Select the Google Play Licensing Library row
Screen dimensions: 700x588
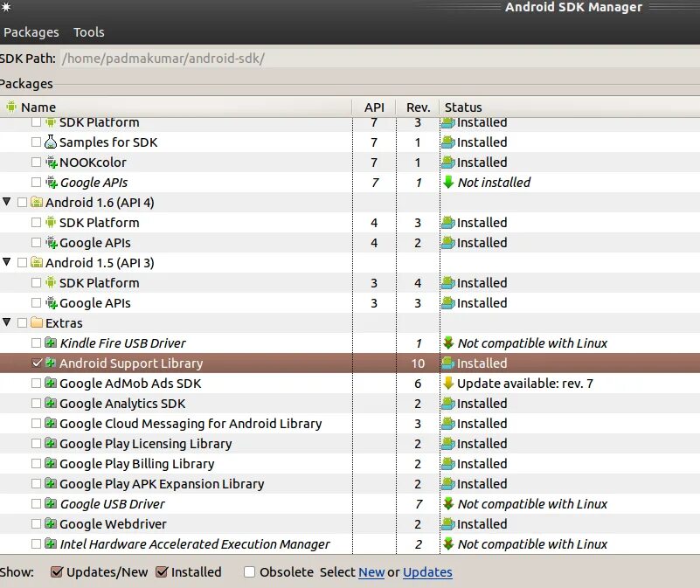pos(350,443)
